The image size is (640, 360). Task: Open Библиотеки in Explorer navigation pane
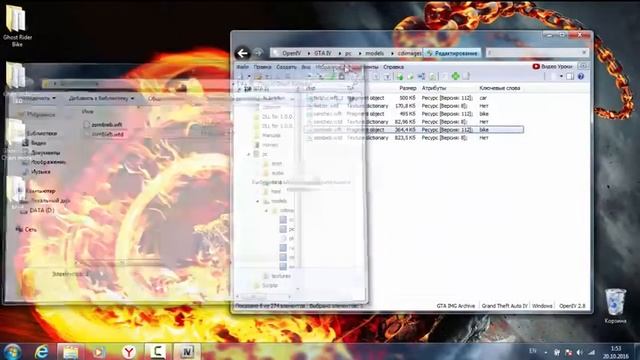(x=42, y=133)
